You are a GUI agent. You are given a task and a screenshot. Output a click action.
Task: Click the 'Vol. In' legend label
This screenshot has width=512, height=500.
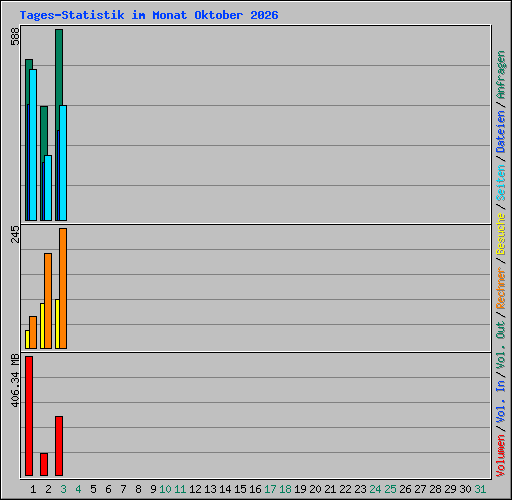[501, 402]
